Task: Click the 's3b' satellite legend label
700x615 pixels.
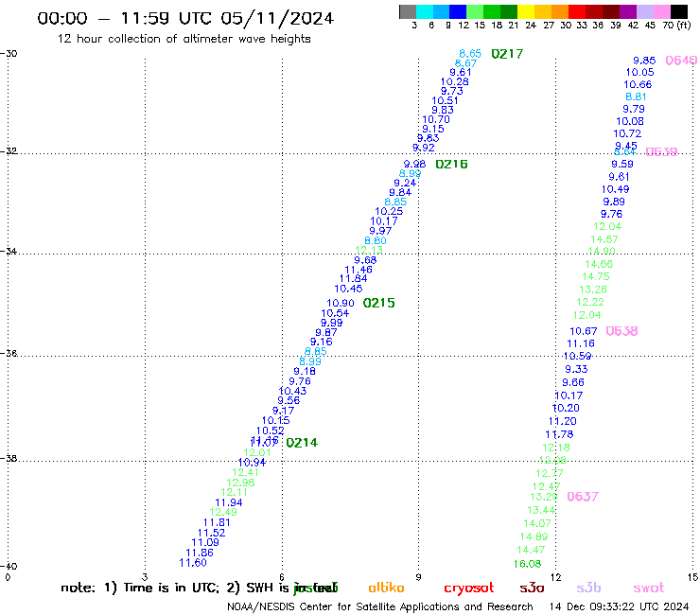Action: pos(588,589)
